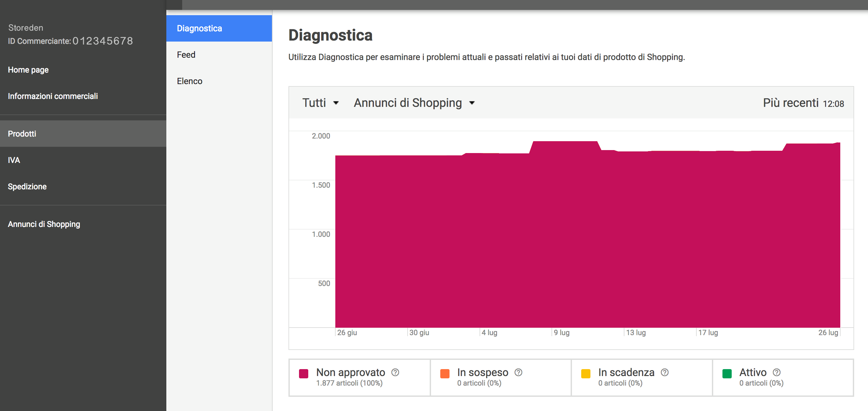This screenshot has height=411, width=868.
Task: Navigate to Spedizione settings
Action: click(x=27, y=186)
